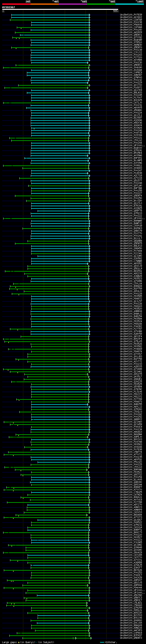The image size is (146, 644).
Task: Select the UniRef100_O78510 label
Action: pos(131,42)
